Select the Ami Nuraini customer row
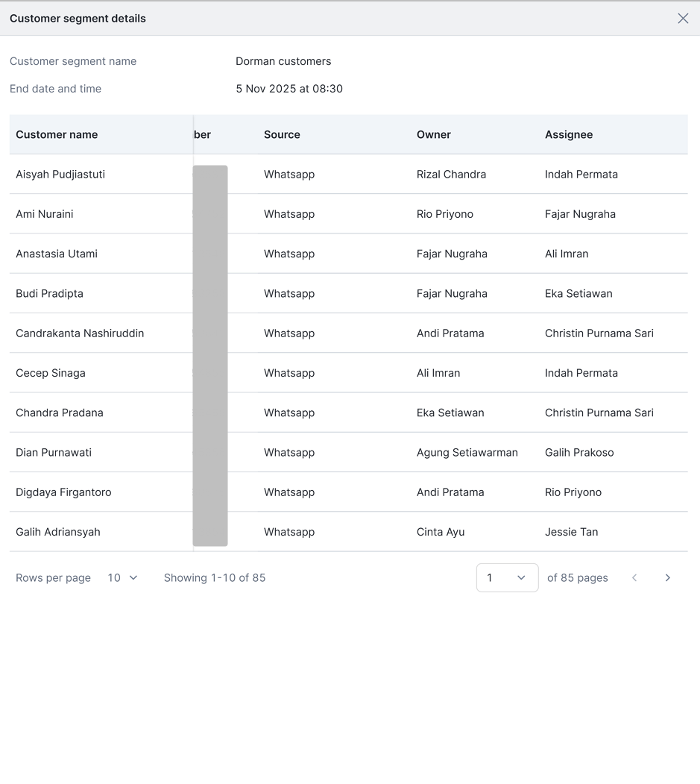The height and width of the screenshot is (784, 700). pyautogui.click(x=348, y=214)
